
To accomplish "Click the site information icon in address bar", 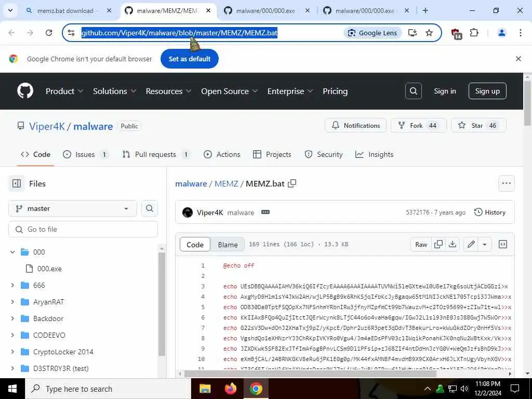I will pos(71,33).
